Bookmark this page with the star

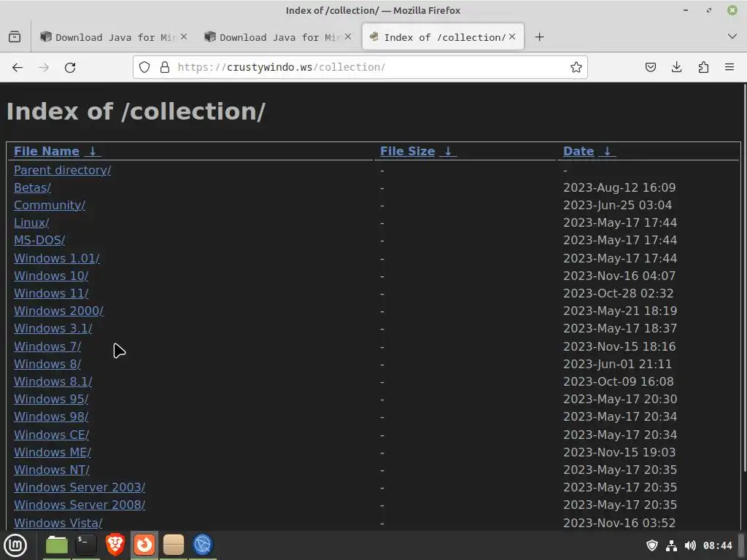click(576, 67)
